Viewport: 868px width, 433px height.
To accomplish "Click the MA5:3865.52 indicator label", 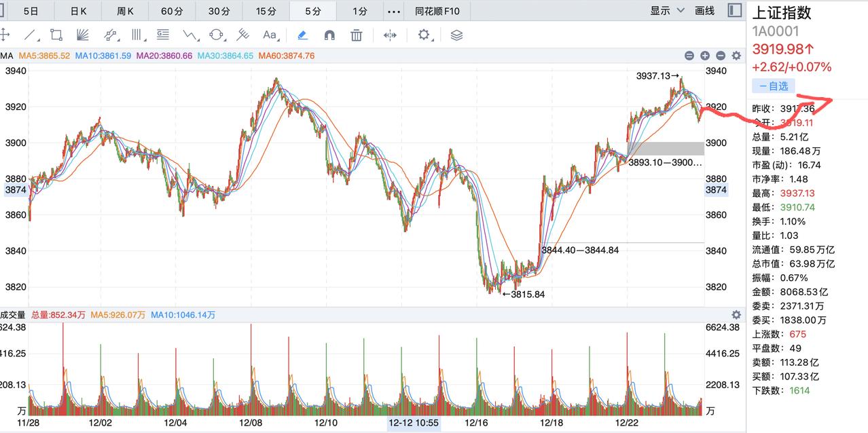I will pyautogui.click(x=44, y=56).
